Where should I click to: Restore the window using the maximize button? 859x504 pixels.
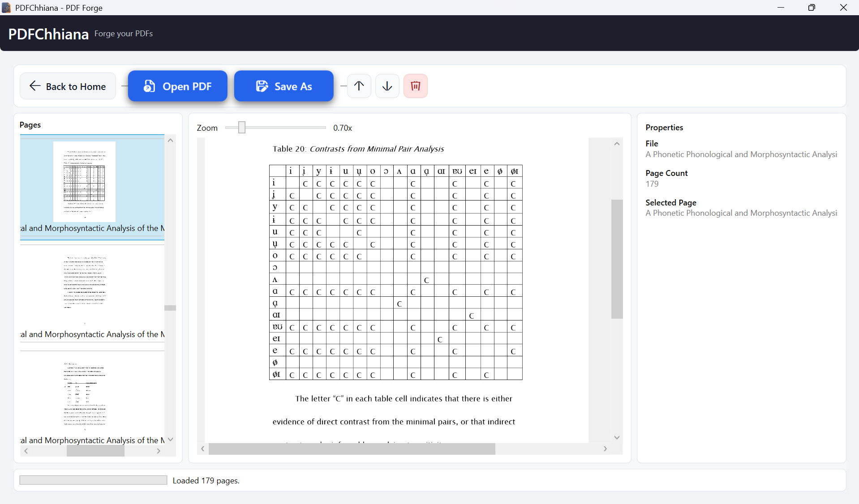[x=812, y=8]
